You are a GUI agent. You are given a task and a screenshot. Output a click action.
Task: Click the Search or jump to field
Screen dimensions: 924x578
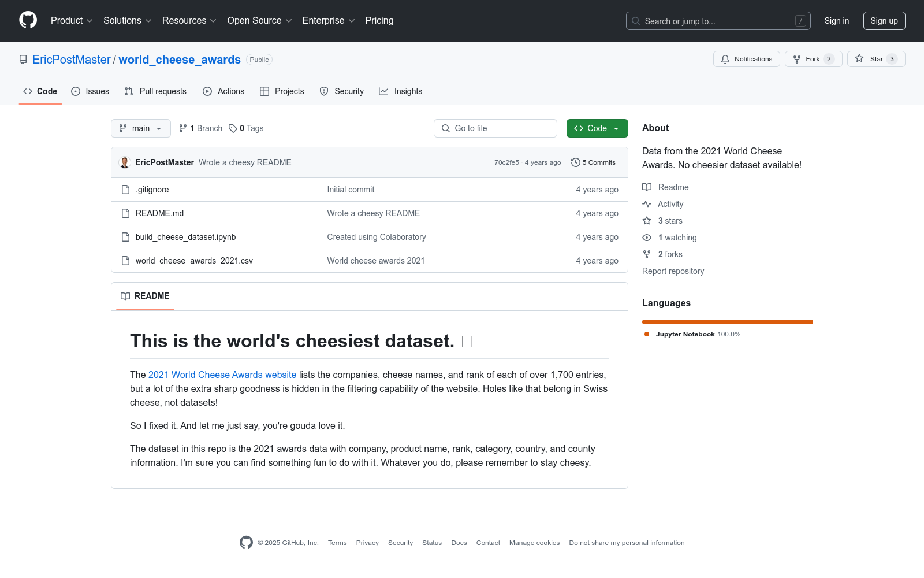[x=718, y=21]
